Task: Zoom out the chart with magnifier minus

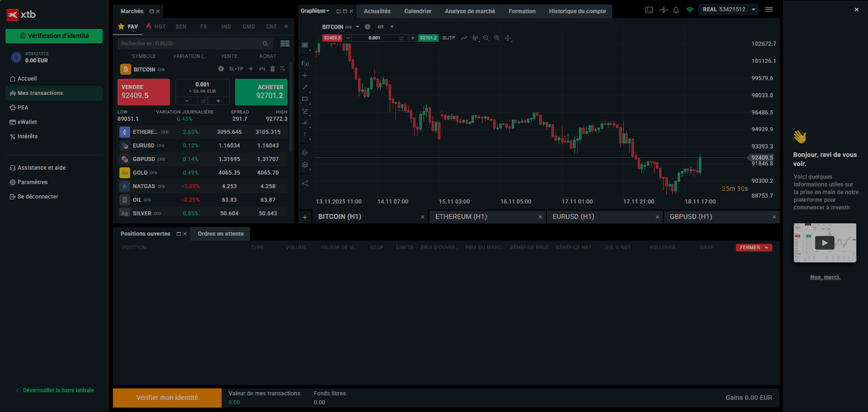Action: (486, 38)
